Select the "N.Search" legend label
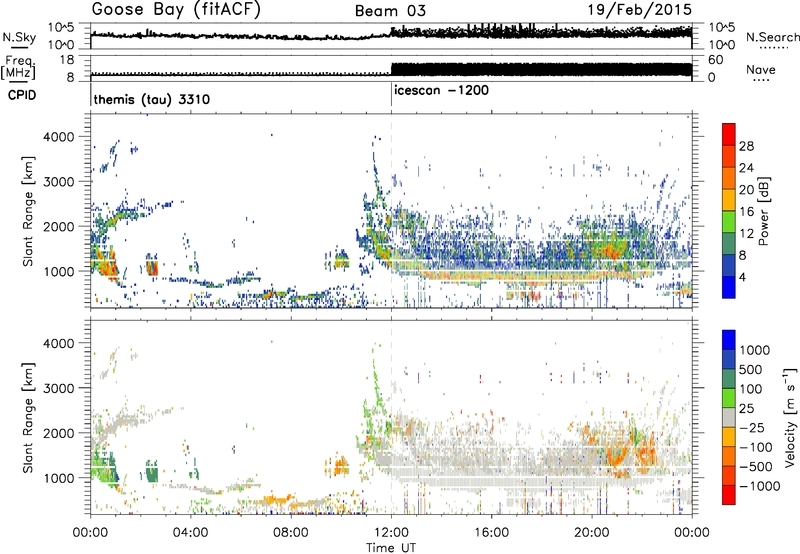800x554 pixels. click(x=772, y=37)
